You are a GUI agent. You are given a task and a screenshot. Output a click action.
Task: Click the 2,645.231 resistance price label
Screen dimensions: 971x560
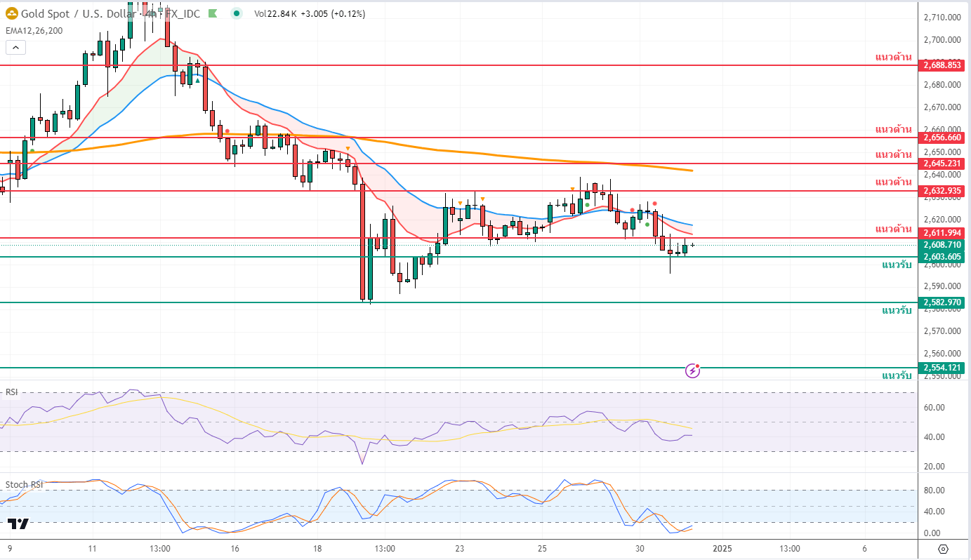[x=942, y=163]
